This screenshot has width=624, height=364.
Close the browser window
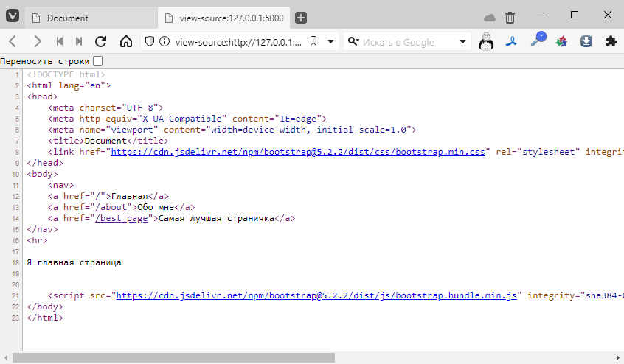(608, 15)
